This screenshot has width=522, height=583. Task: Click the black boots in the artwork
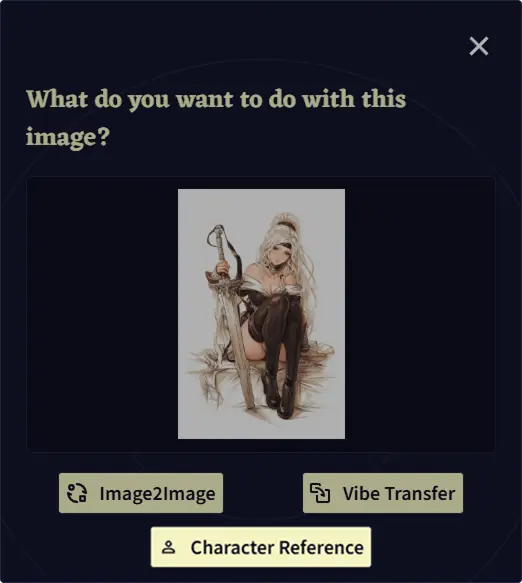(x=281, y=396)
